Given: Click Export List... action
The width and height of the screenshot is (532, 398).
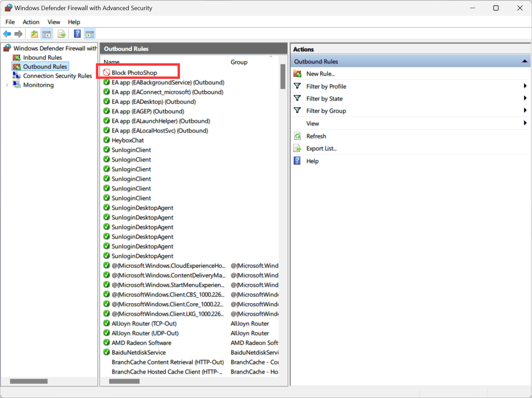Looking at the screenshot, I should (x=321, y=148).
